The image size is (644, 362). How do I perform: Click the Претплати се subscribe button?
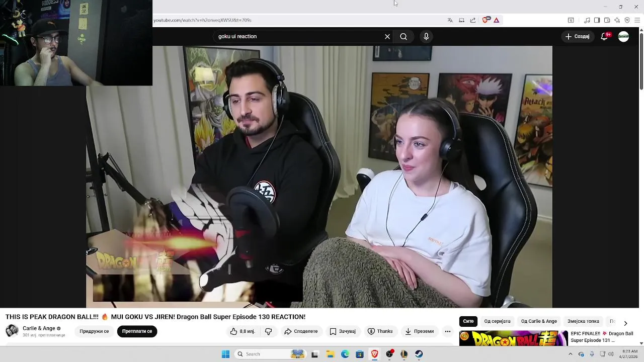(137, 331)
